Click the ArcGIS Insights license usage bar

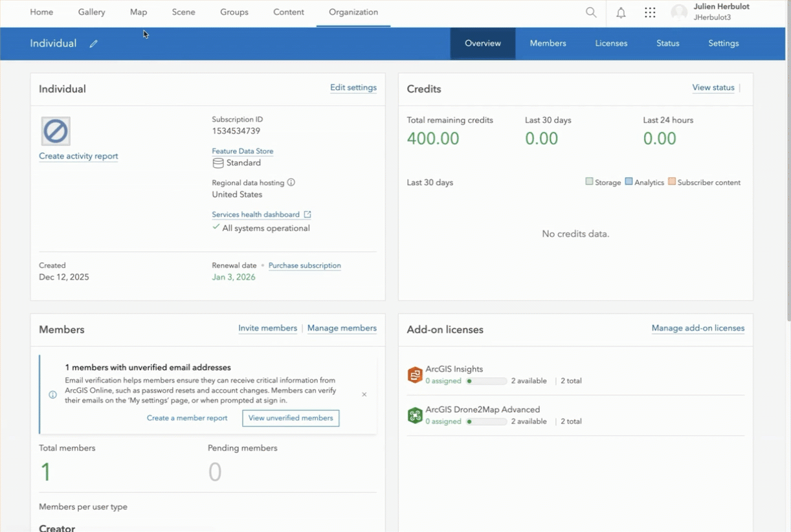click(487, 381)
